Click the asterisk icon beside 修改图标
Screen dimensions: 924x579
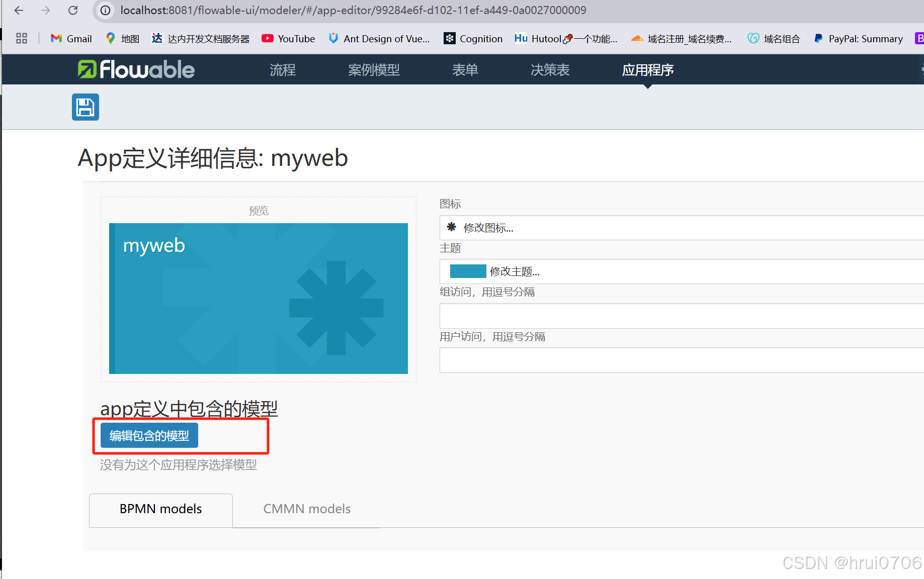(x=451, y=228)
